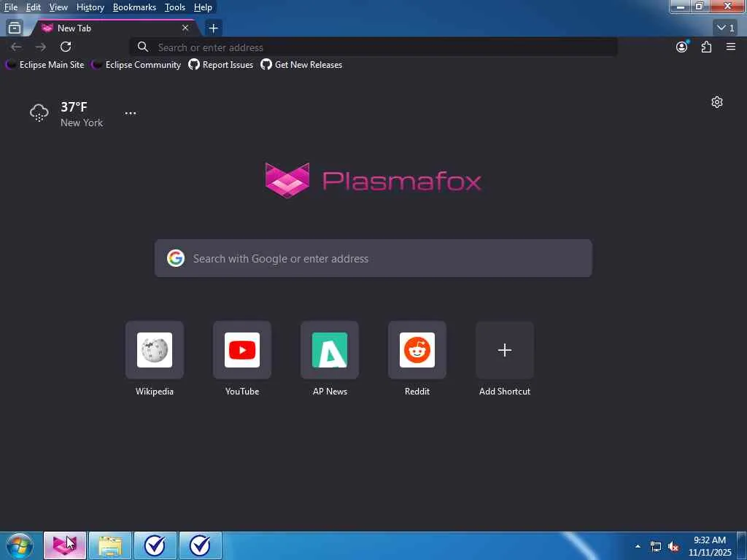This screenshot has height=560, width=747.
Task: Open the Bookmarks menu
Action: click(x=134, y=7)
